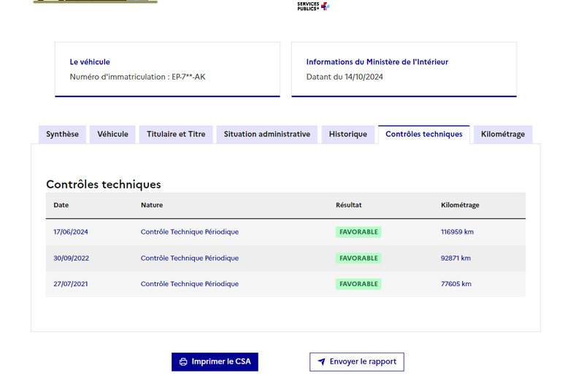Viewport: 584px width, 392px height.
Task: Click the printer icon in Imprimer button
Action: (x=183, y=362)
